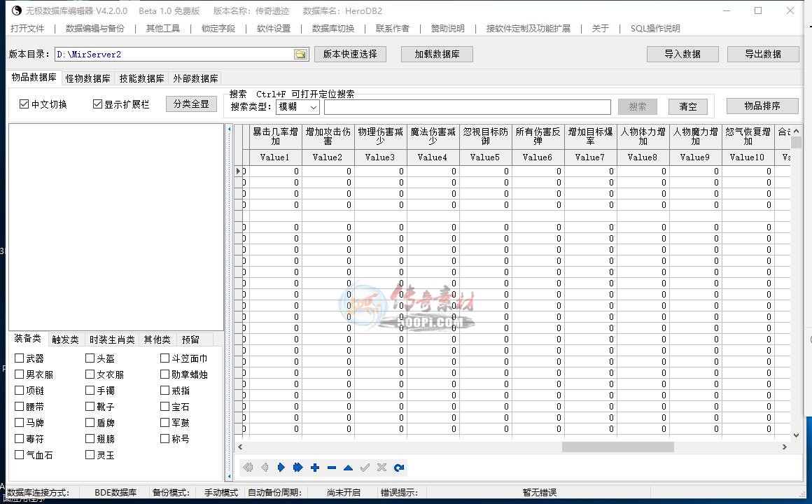The width and height of the screenshot is (812, 504).
Task: Click 清空 button
Action: click(x=687, y=106)
